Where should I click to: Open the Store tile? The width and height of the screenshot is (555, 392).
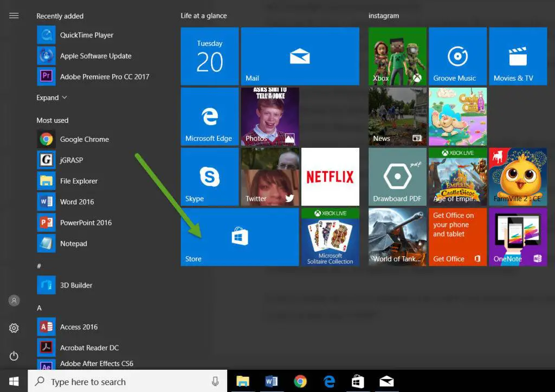point(240,237)
